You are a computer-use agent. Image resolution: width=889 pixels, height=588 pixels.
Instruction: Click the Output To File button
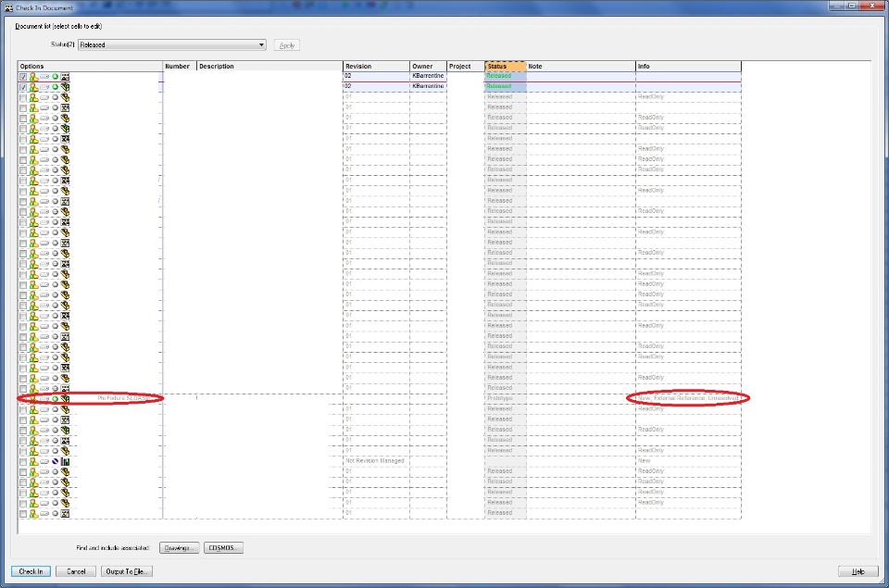127,571
